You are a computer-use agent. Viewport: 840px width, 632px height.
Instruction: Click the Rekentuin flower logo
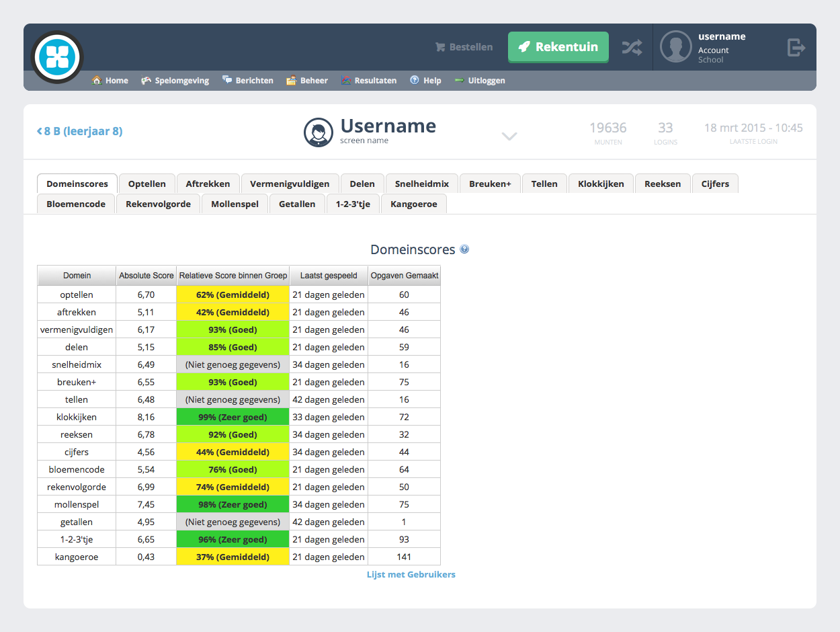(57, 57)
